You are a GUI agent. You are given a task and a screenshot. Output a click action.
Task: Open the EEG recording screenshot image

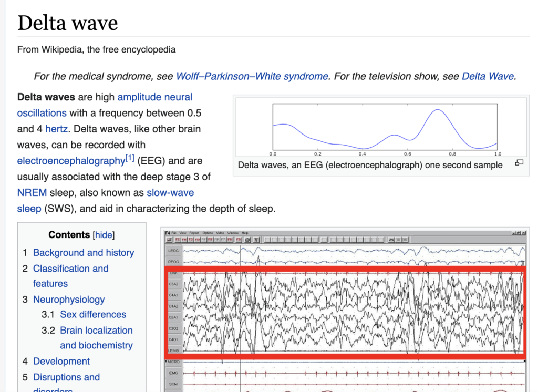tap(345, 310)
